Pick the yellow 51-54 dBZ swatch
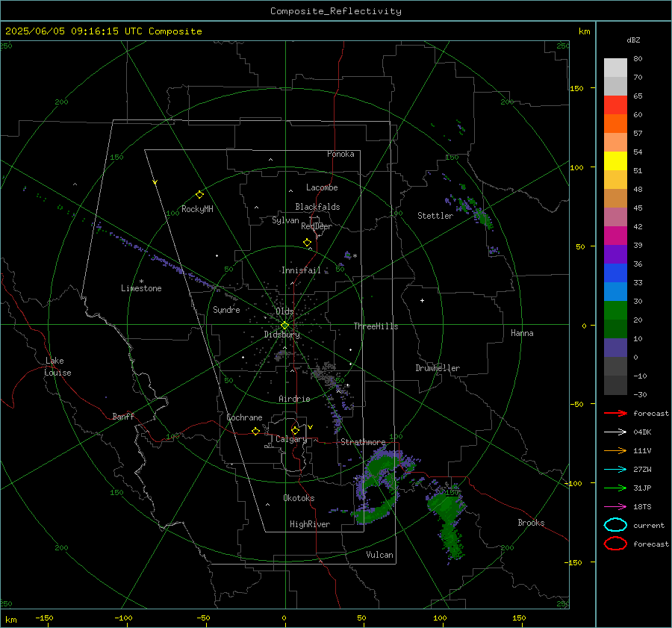Viewport: 672px width, 628px height. coord(615,161)
